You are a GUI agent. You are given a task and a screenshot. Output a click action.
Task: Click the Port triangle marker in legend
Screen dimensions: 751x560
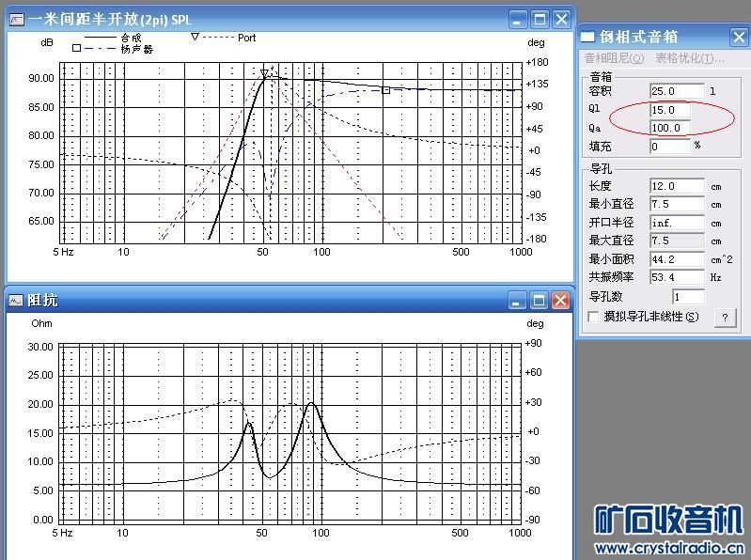(195, 37)
